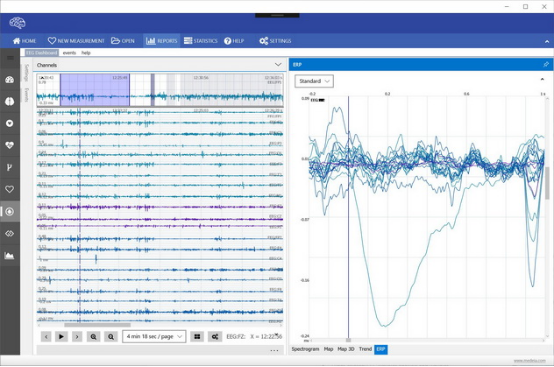Switch to the Spectrogram tab
This screenshot has height=367, width=554.
[305, 349]
